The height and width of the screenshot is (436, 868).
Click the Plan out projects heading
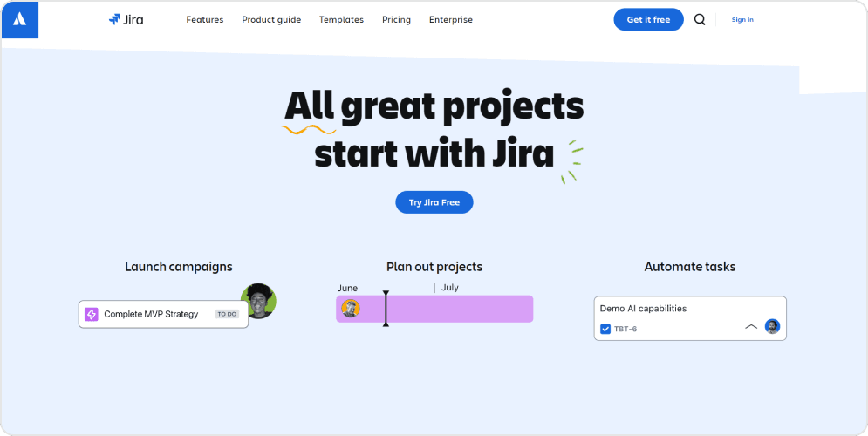pyautogui.click(x=434, y=267)
